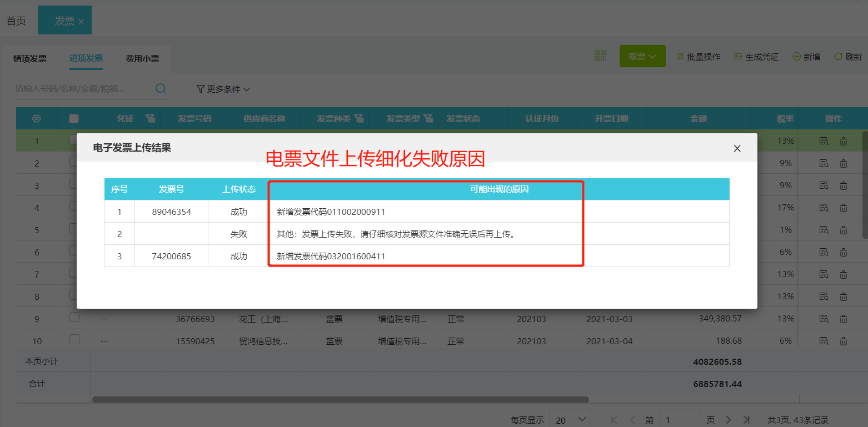Open the 取票 dropdown button
This screenshot has height=427, width=868.
642,56
